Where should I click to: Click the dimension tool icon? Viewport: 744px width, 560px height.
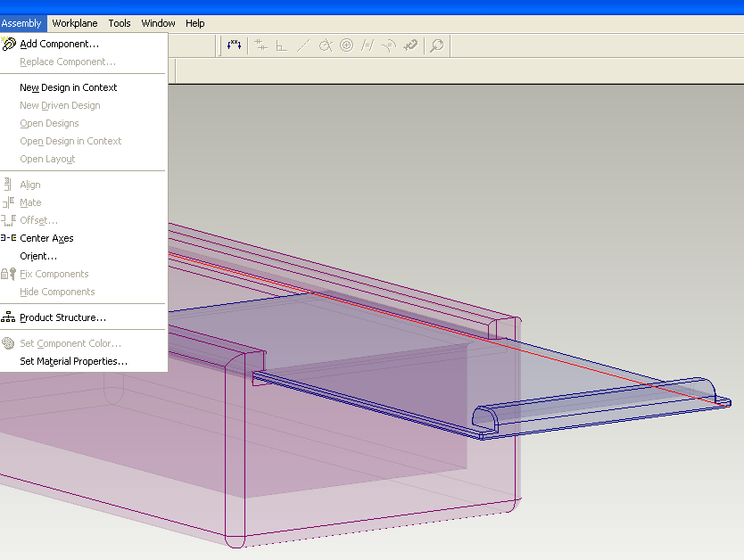pyautogui.click(x=234, y=45)
